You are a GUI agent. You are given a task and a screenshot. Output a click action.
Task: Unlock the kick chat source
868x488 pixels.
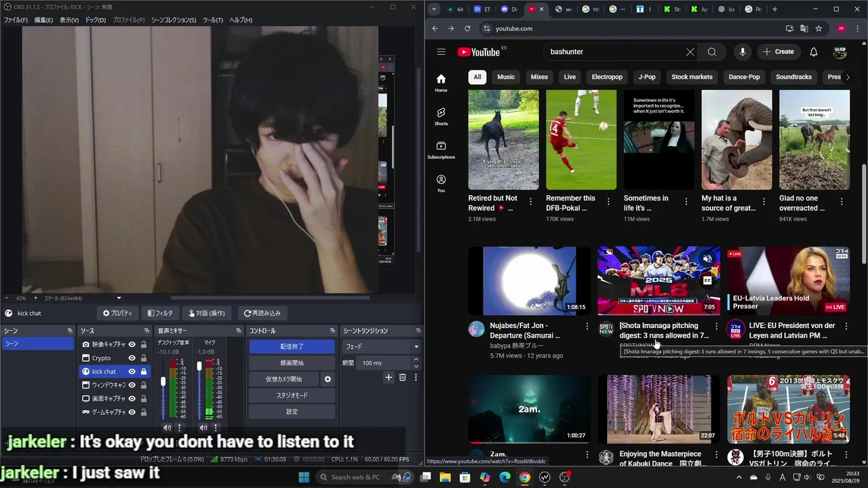[144, 371]
